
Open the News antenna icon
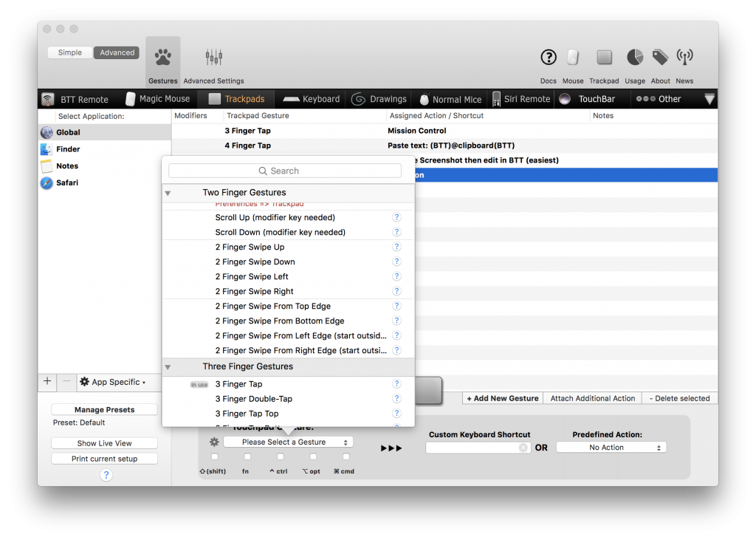684,58
